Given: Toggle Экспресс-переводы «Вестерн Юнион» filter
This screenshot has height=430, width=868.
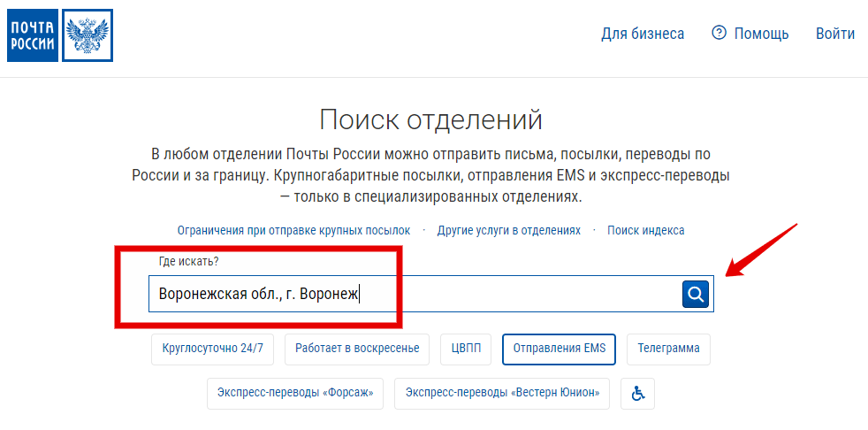Looking at the screenshot, I should coord(502,394).
